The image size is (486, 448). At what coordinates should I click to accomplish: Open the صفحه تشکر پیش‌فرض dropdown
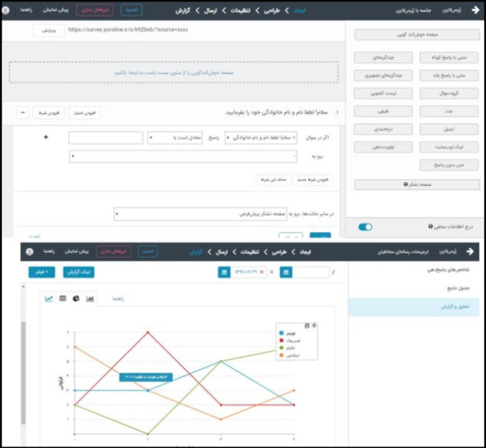coord(200,214)
